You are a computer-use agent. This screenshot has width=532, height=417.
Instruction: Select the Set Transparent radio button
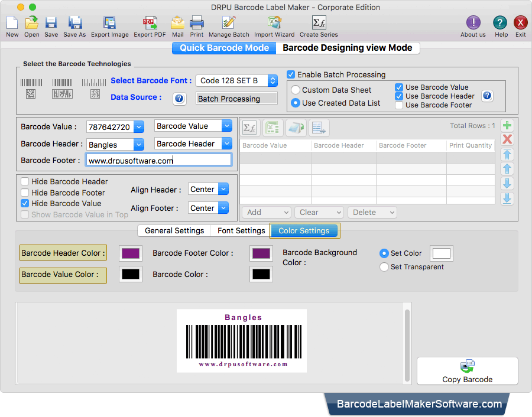coord(384,267)
